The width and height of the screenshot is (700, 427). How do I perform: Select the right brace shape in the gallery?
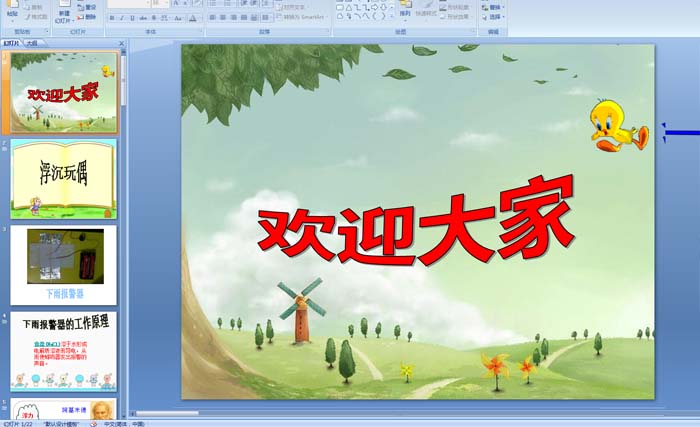click(383, 16)
